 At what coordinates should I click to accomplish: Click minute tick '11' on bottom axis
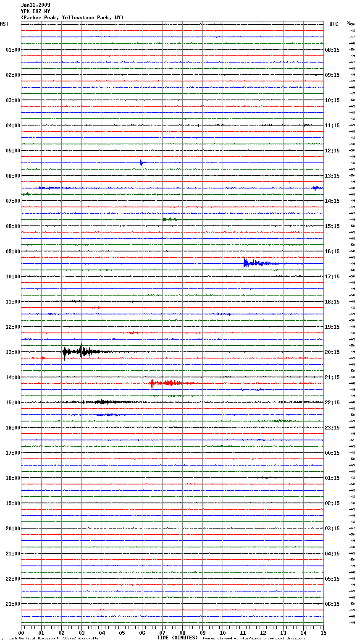tap(243, 633)
